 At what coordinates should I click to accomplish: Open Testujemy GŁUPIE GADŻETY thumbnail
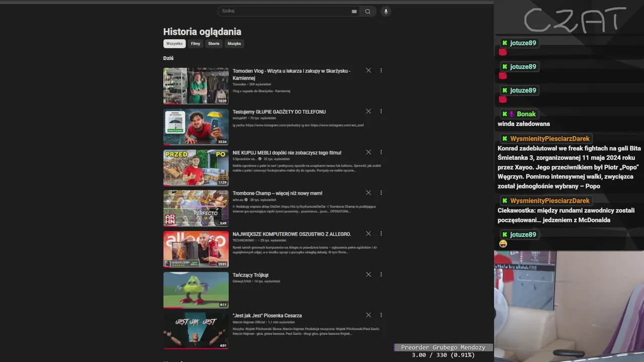pyautogui.click(x=196, y=127)
